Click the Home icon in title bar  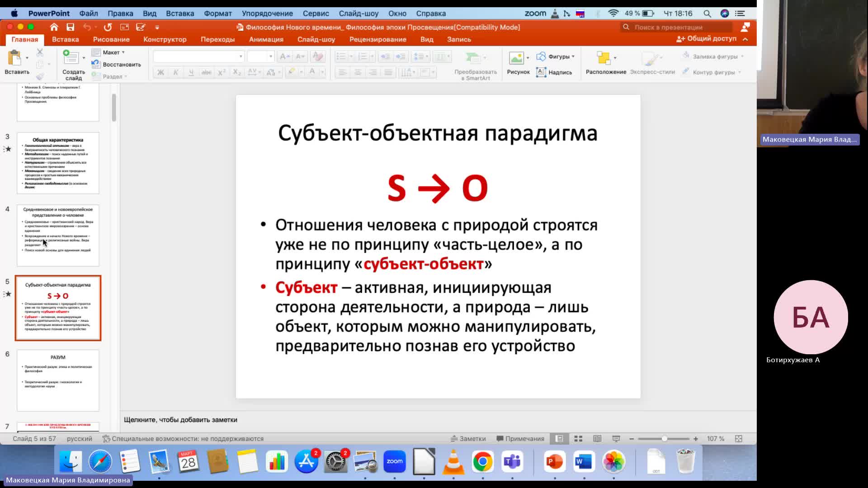click(54, 27)
